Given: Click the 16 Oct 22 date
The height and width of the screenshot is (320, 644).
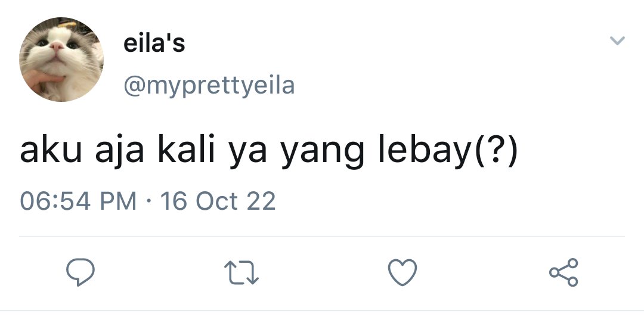Looking at the screenshot, I should coord(218,201).
